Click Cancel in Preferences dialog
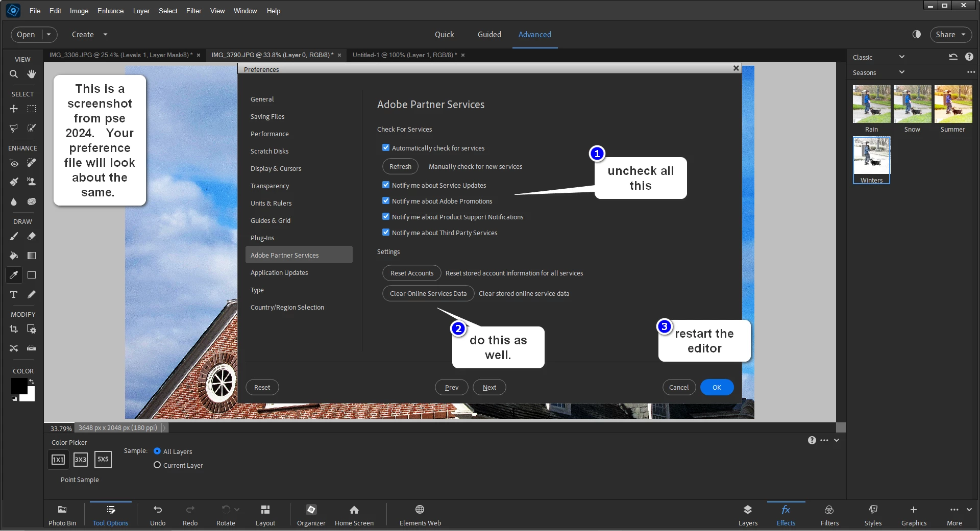This screenshot has width=980, height=531. [679, 387]
